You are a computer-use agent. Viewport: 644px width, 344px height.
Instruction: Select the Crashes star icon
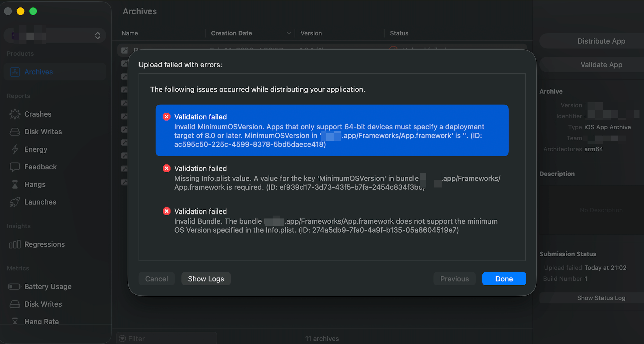point(15,114)
